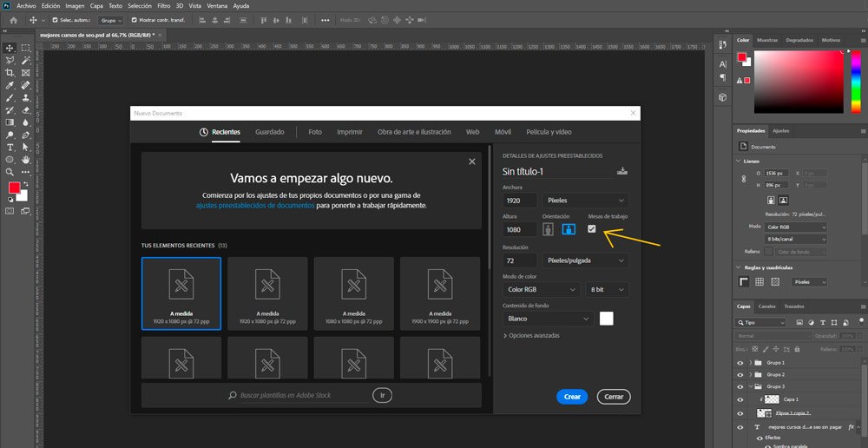Hide the Grupo 1 layer group
This screenshot has width=868, height=448.
[740, 363]
